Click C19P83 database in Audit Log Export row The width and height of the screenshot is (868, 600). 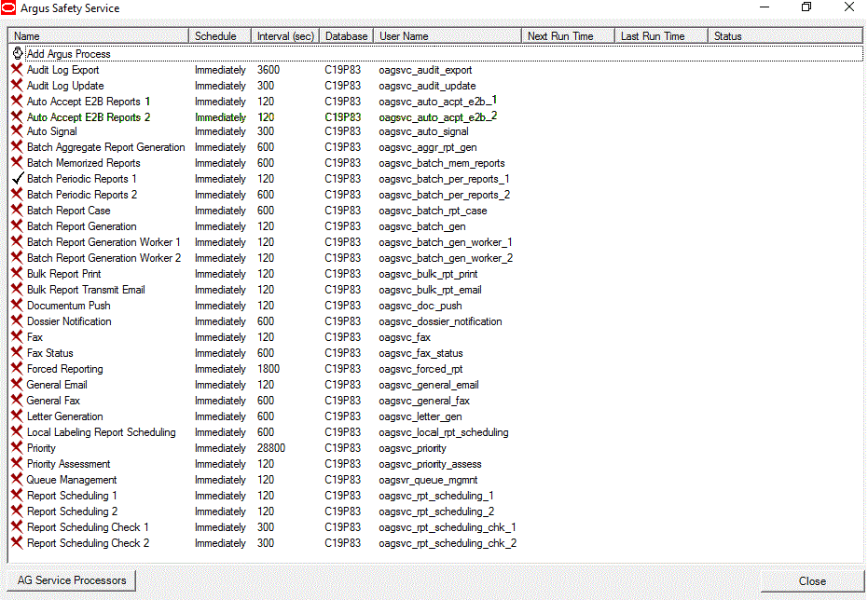pyautogui.click(x=343, y=70)
